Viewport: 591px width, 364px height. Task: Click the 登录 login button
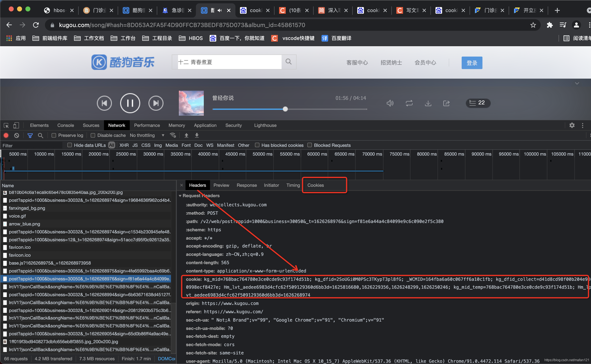472,63
